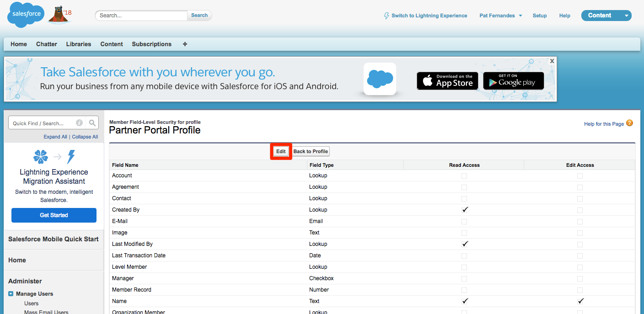Click the Setup link

point(540,16)
